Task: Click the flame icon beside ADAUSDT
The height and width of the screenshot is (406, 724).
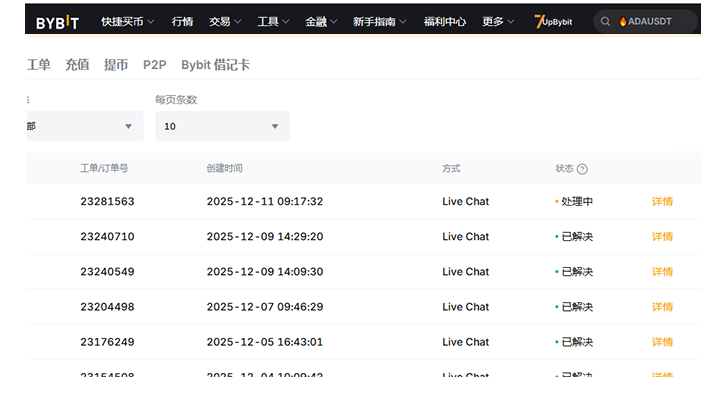Action: pos(622,21)
